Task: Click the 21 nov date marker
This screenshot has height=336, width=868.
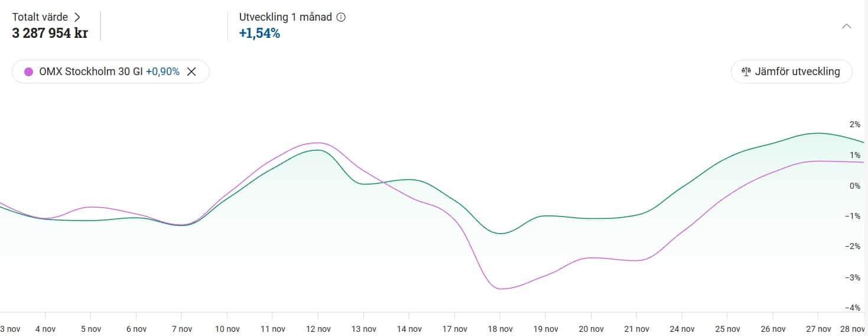Action: (x=636, y=329)
